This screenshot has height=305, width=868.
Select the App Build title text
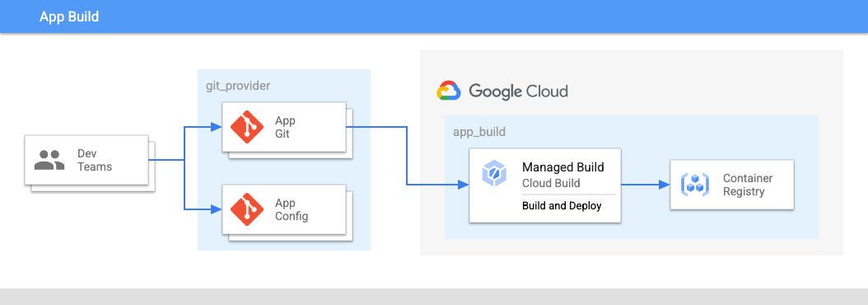(x=69, y=16)
